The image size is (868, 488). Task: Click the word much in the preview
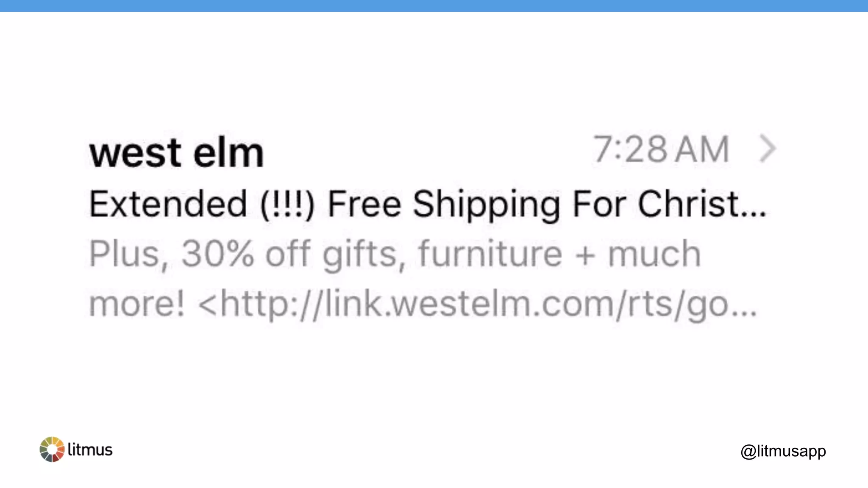(x=654, y=254)
